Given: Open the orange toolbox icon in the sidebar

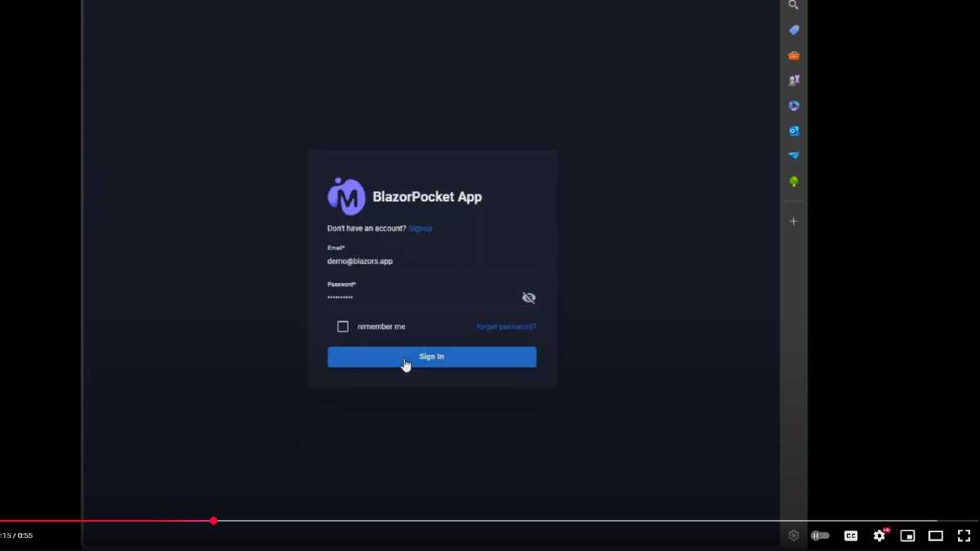Looking at the screenshot, I should (794, 56).
